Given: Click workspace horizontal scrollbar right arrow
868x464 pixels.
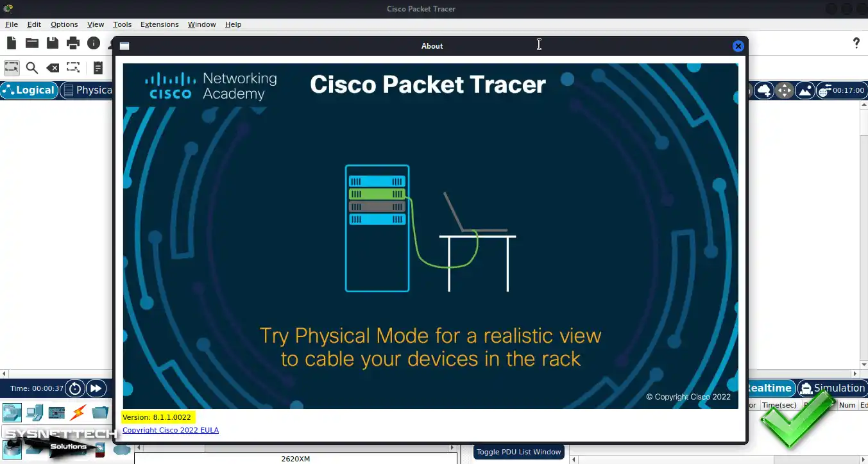Looking at the screenshot, I should pos(855,374).
